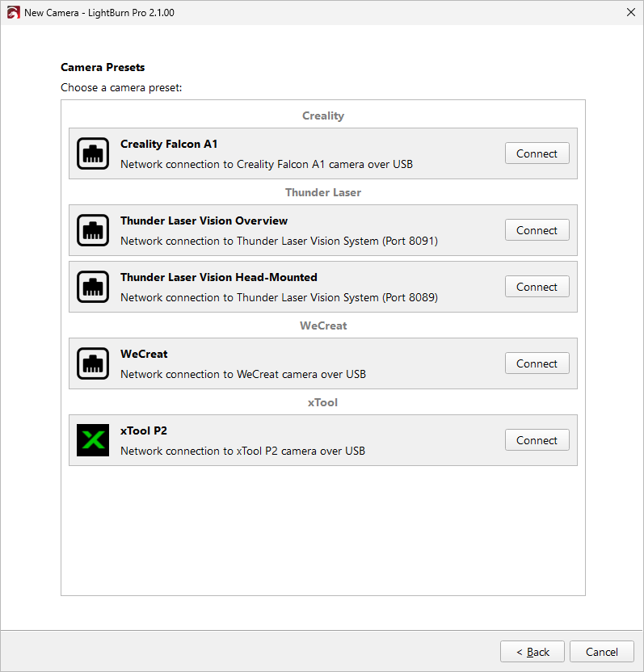Click the Thunder Laser group header
The image size is (644, 672).
tap(323, 192)
